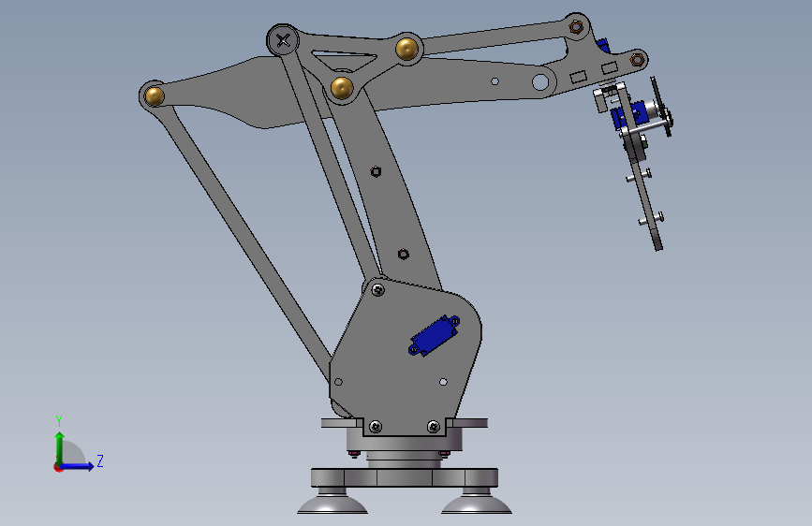Select the lower hex nut on the lower arm
The height and width of the screenshot is (526, 812).
click(x=404, y=255)
